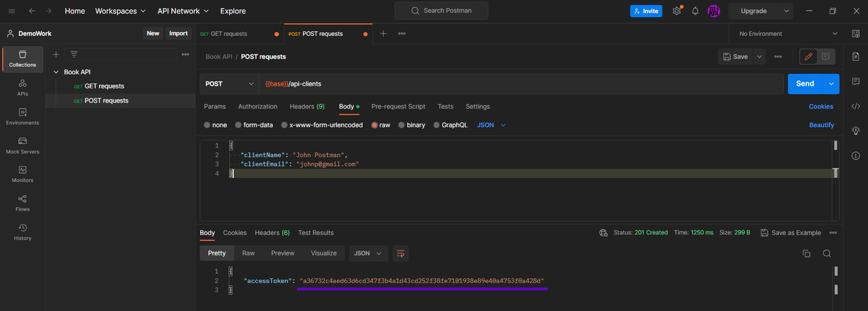Switch to the Pre-request Script tab
Viewport: 868px width, 311px height.
pos(399,107)
